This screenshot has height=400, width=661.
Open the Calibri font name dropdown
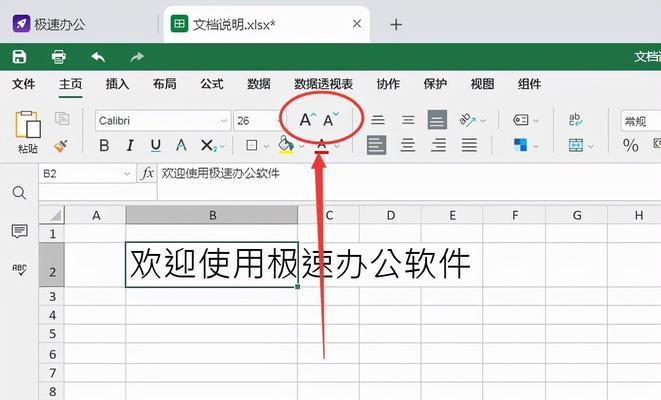222,121
